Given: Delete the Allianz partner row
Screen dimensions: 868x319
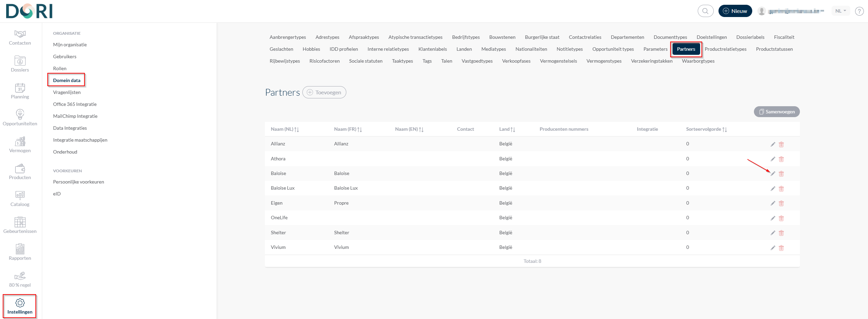Looking at the screenshot, I should [x=781, y=144].
